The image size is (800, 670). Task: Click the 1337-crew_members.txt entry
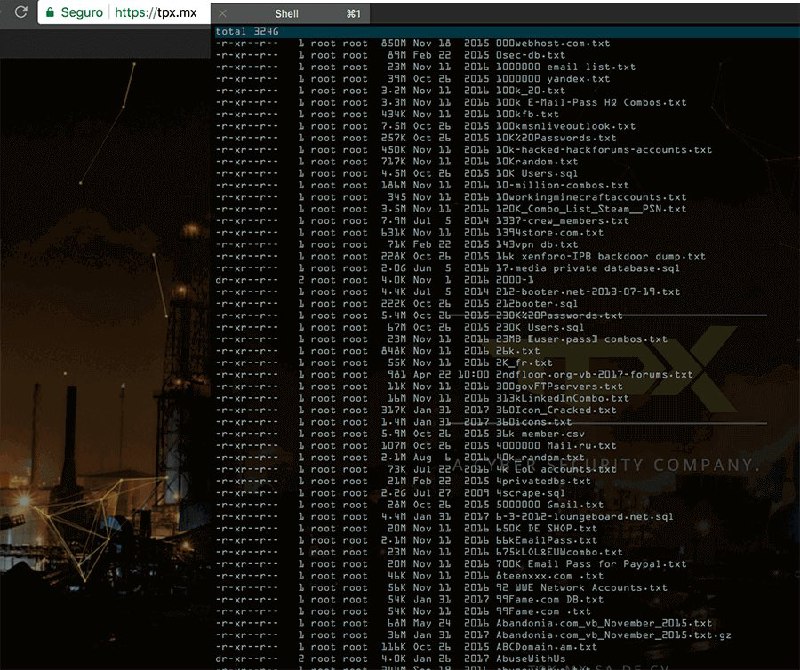click(x=563, y=221)
